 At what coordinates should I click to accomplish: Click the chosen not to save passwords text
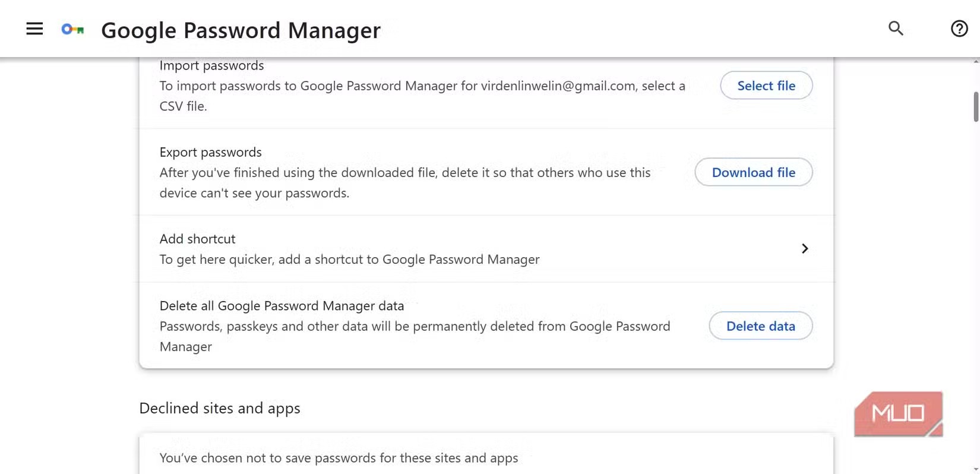click(339, 458)
